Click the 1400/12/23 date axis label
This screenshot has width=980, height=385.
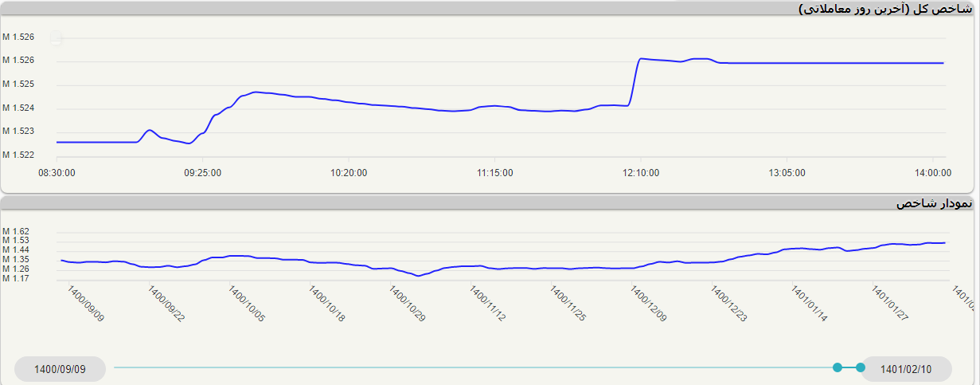coord(729,304)
